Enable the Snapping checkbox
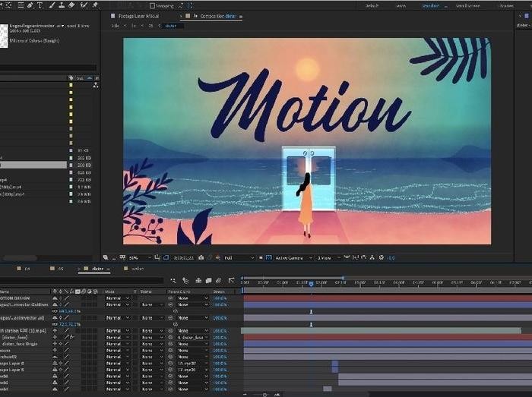The width and height of the screenshot is (532, 397). point(152,5)
